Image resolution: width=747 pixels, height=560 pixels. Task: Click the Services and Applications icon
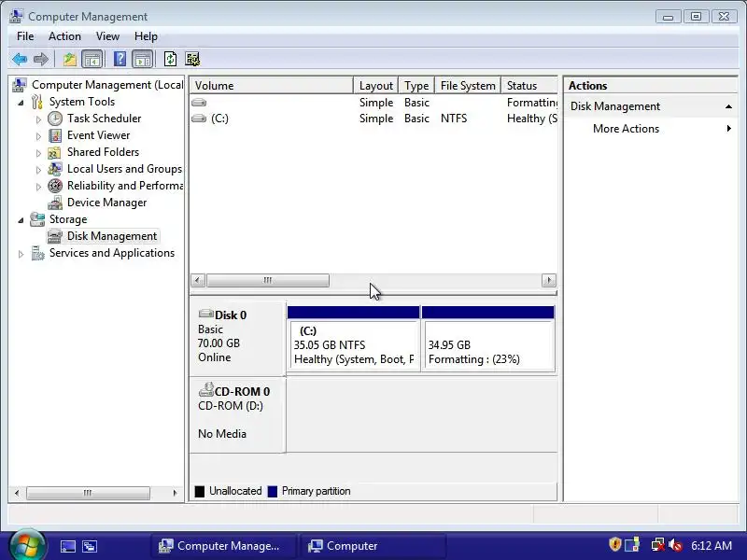click(x=37, y=253)
